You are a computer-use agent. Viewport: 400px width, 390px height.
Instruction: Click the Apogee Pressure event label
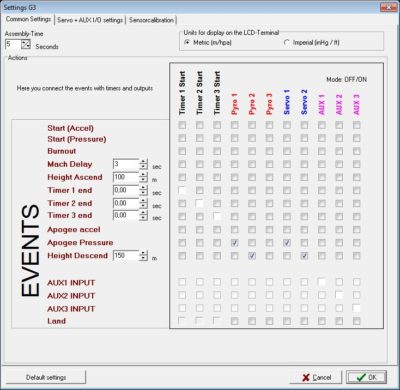80,243
